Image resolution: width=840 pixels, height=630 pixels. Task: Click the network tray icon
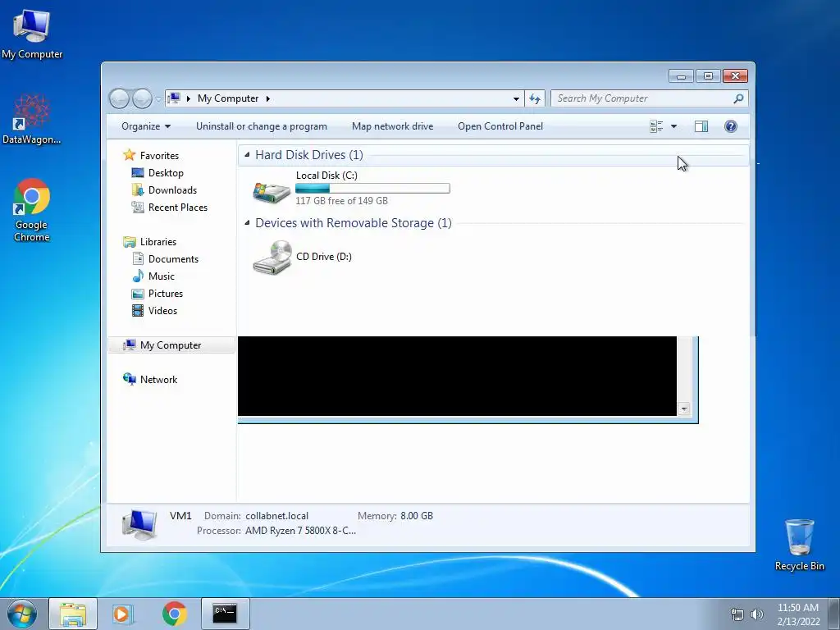click(737, 614)
